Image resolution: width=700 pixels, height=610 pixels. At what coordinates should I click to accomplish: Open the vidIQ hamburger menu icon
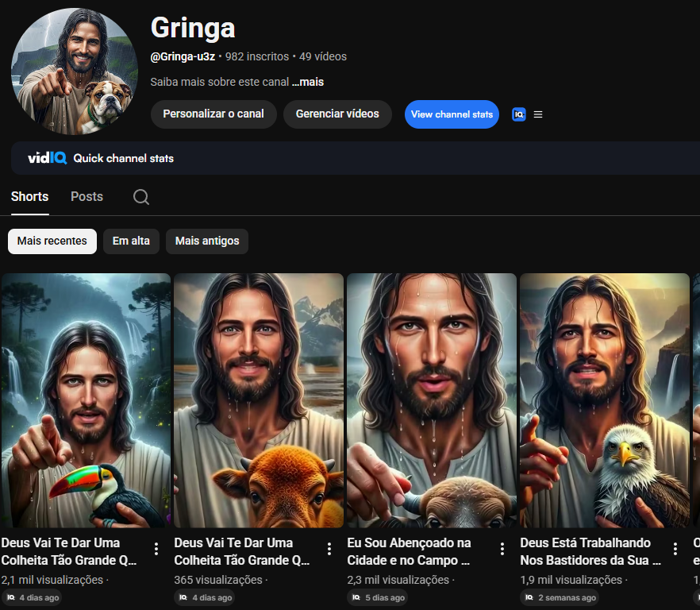pyautogui.click(x=538, y=114)
